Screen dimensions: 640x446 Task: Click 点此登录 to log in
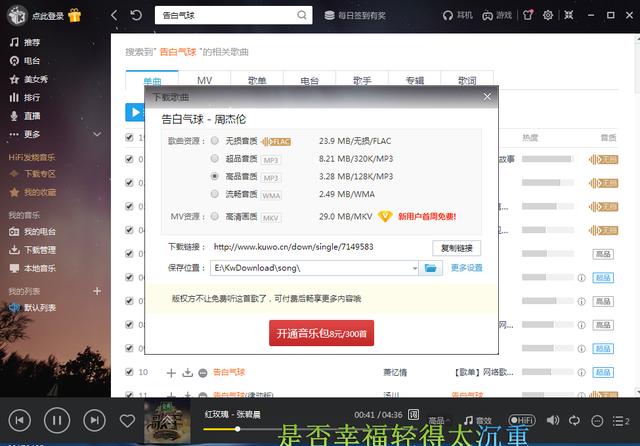pos(48,16)
